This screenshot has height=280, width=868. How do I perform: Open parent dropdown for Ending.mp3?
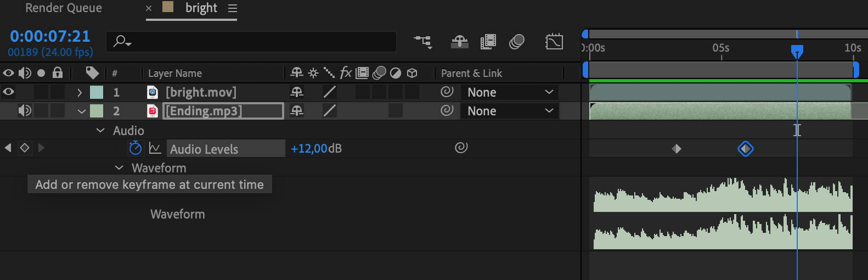[x=510, y=111]
